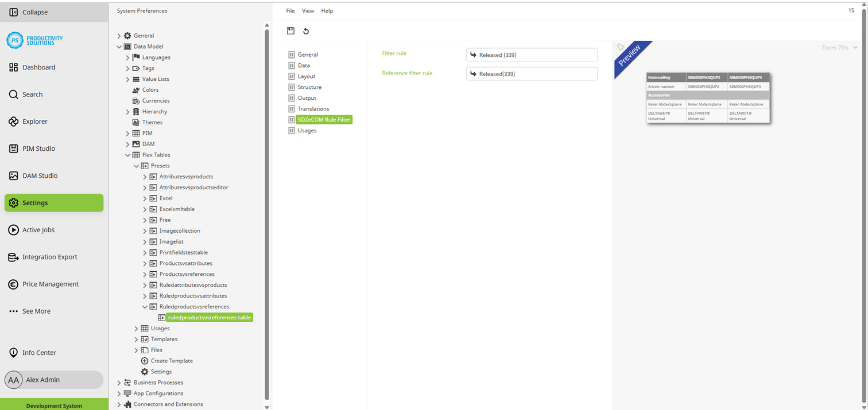Select the Excelxmltable preset
The height and width of the screenshot is (410, 868).
[x=177, y=209]
